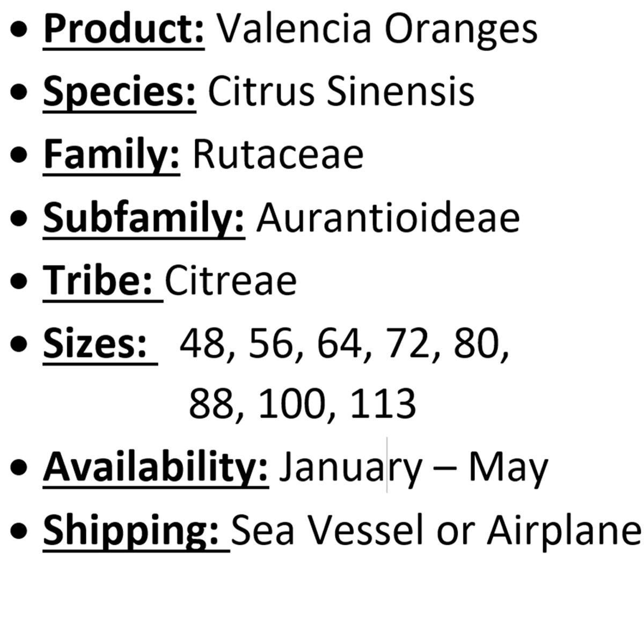Click the word Rutaceae
The image size is (644, 644).
tap(278, 155)
